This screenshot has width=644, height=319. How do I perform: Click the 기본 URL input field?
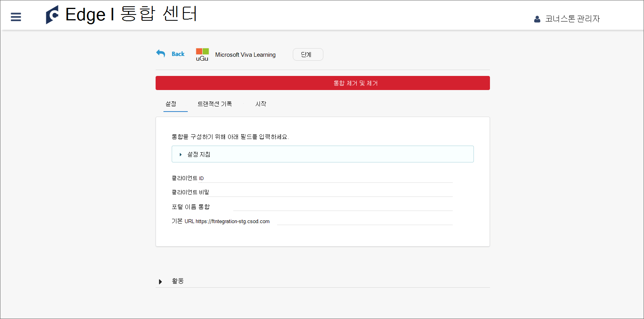pyautogui.click(x=365, y=221)
